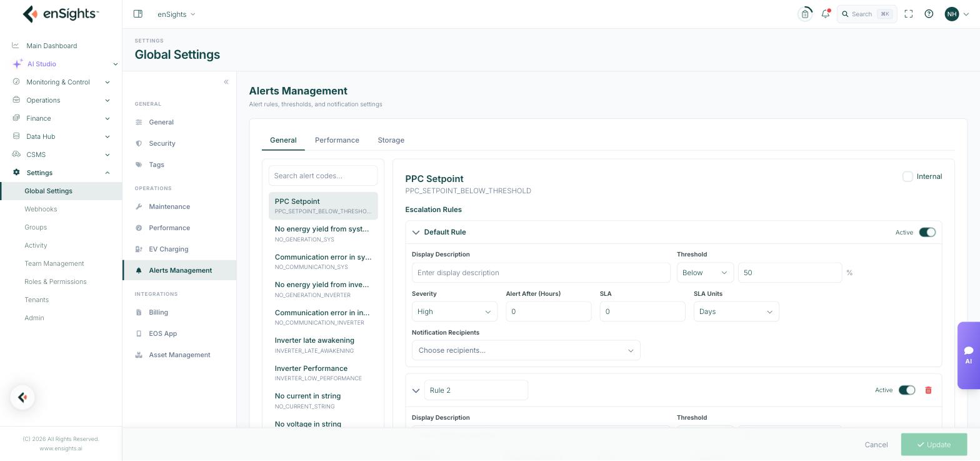980x461 pixels.
Task: Open the notifications bell
Action: click(826, 14)
